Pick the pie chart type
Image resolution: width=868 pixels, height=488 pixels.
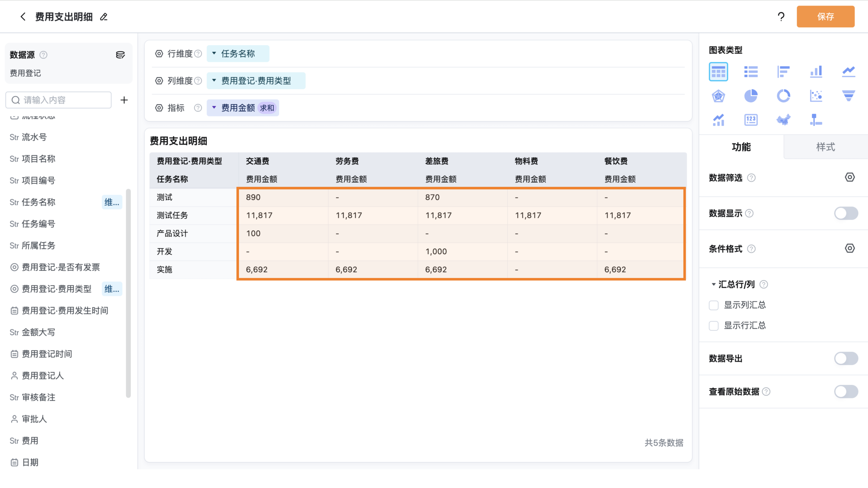tap(751, 96)
